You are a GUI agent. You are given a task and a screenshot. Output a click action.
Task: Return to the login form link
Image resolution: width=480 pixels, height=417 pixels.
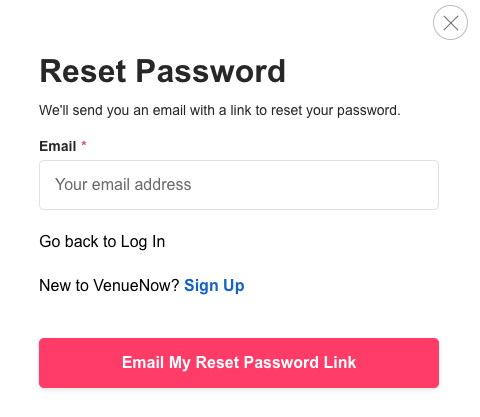[102, 242]
